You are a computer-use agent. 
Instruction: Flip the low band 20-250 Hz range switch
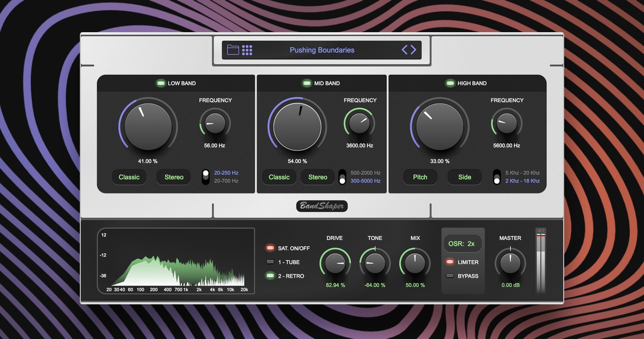click(x=206, y=177)
